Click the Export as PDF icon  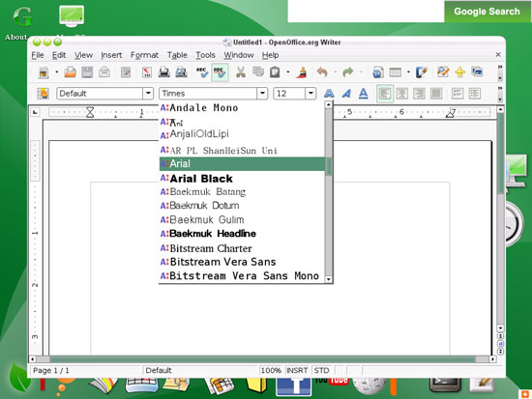[x=147, y=72]
